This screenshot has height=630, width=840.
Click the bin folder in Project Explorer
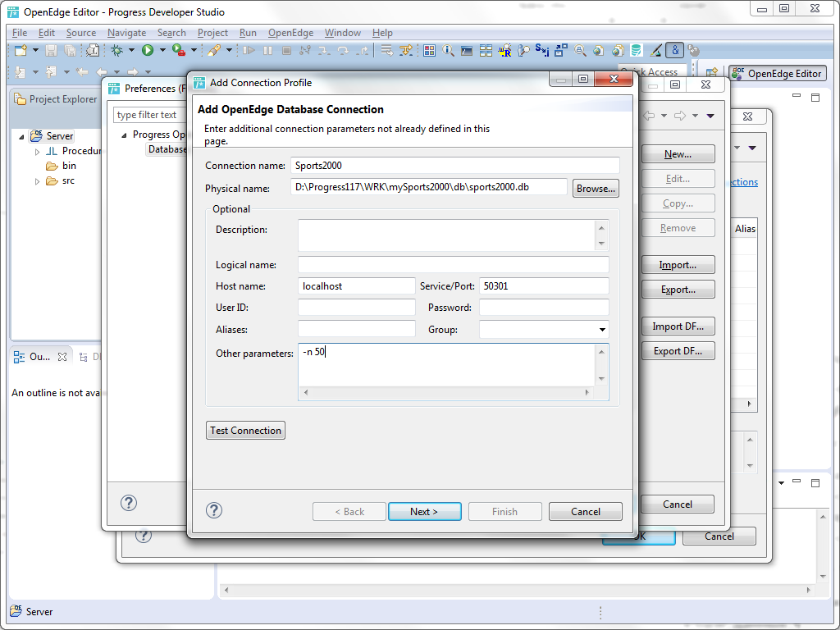click(x=61, y=166)
